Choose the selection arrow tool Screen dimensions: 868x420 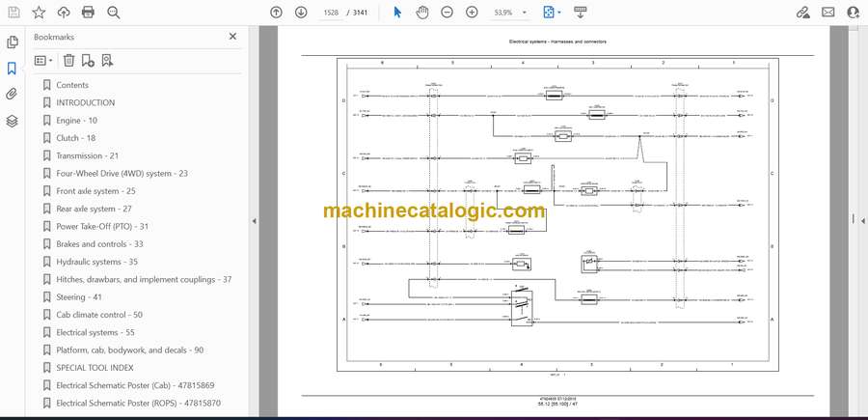(397, 13)
